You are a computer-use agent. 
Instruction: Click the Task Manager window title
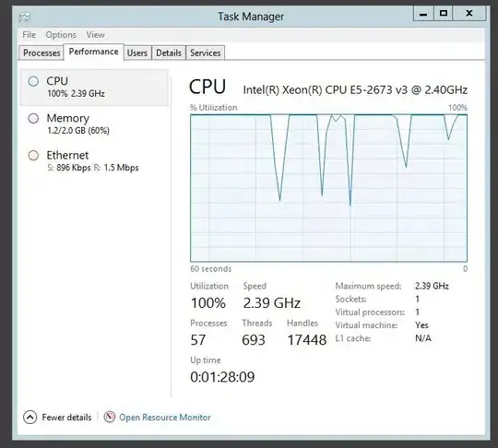(251, 17)
